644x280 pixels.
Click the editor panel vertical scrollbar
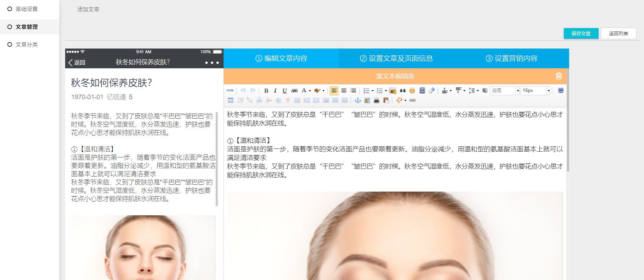coord(568,120)
